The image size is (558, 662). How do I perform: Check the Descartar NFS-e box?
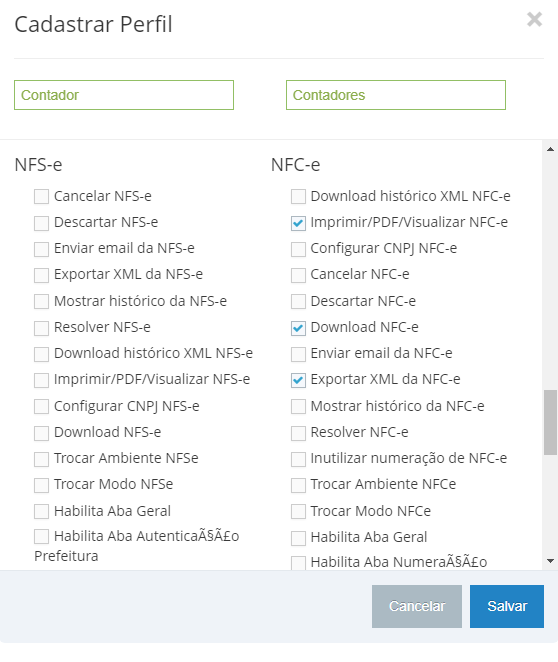tap(41, 223)
